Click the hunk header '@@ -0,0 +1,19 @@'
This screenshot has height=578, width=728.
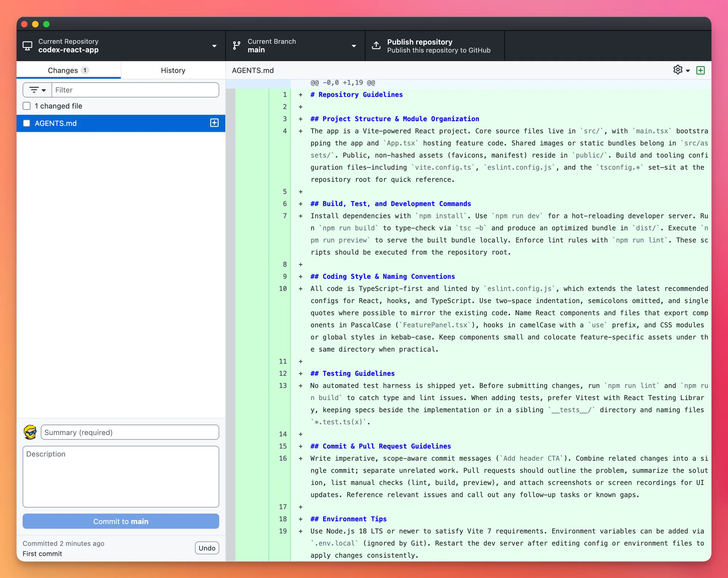pos(343,83)
